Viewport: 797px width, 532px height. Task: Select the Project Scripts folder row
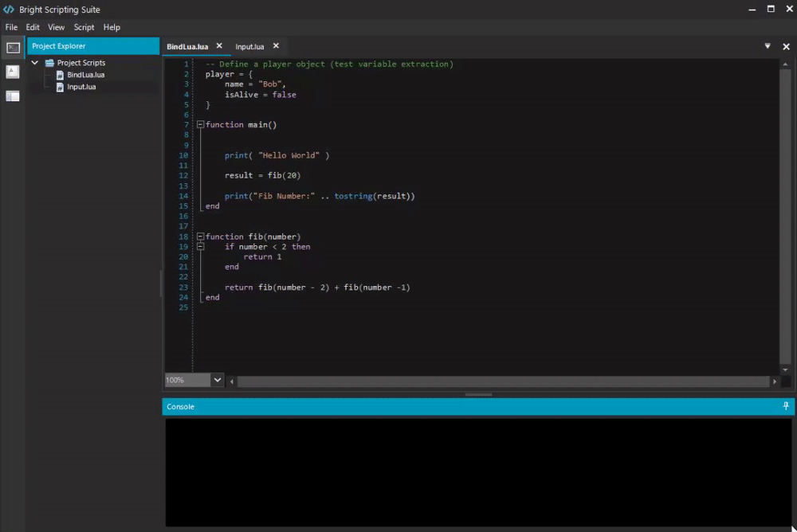pyautogui.click(x=80, y=63)
